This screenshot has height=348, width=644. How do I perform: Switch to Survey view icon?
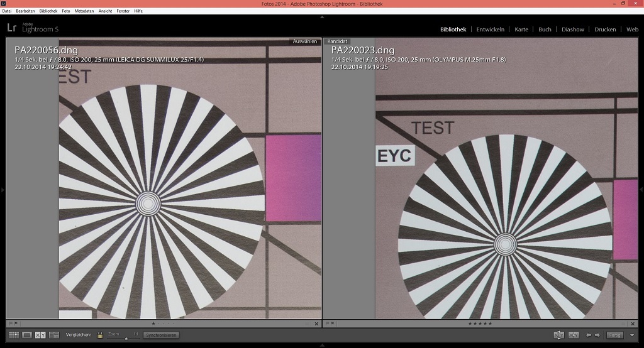tap(54, 335)
